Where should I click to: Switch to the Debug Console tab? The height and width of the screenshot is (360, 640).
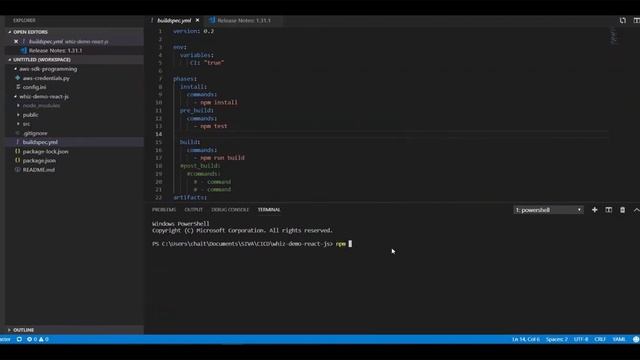[230, 210]
